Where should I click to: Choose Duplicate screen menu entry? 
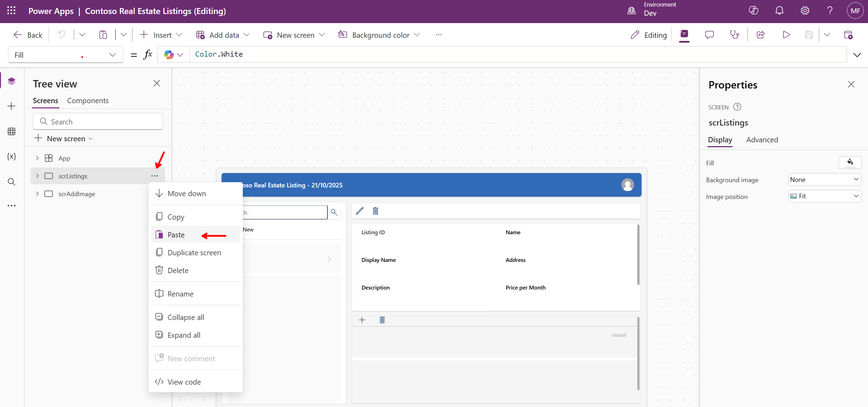194,252
